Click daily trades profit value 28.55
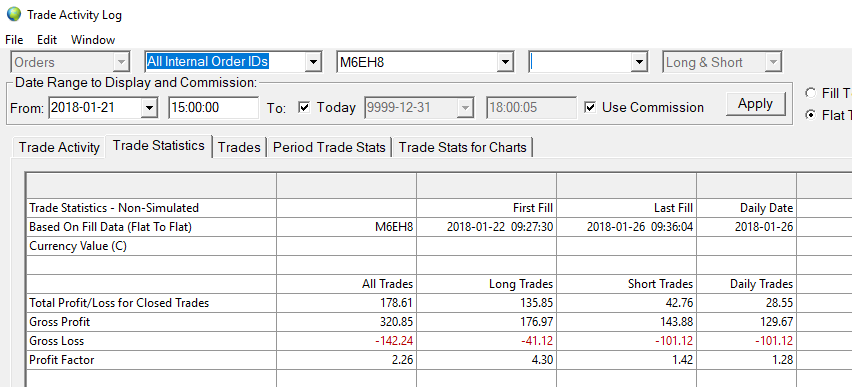The width and height of the screenshot is (852, 387). 747,303
